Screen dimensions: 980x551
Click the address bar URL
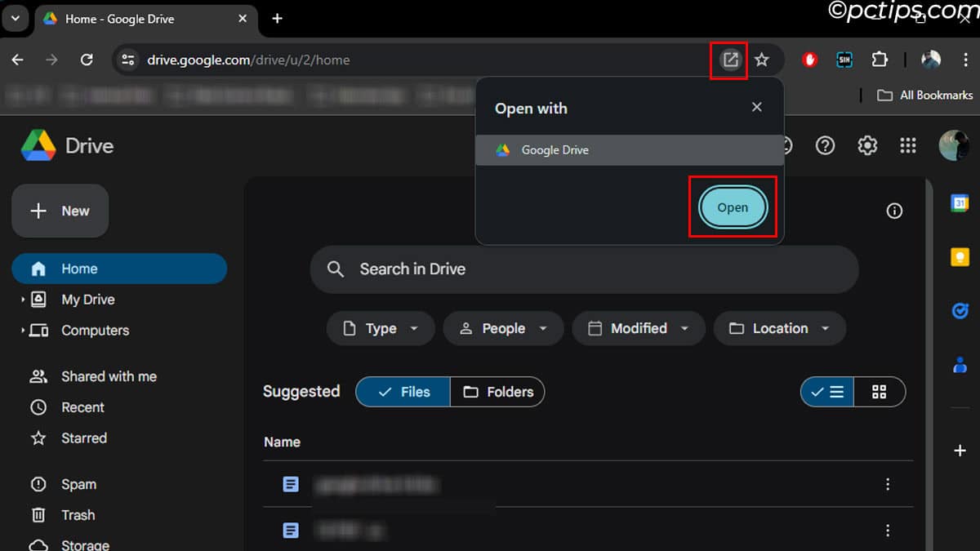pyautogui.click(x=248, y=60)
